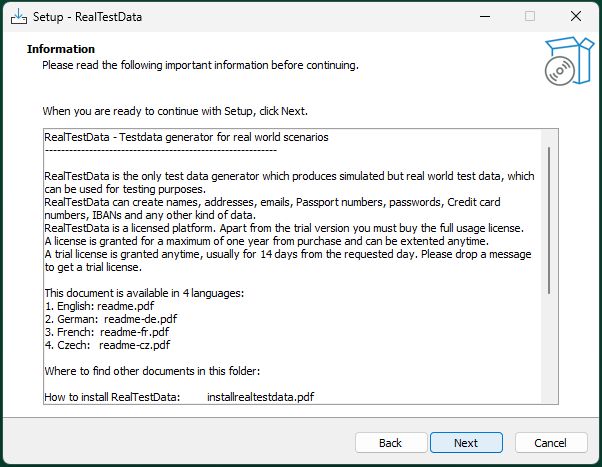
Task: Click 'to get a trial license.' line
Action: pos(93,267)
